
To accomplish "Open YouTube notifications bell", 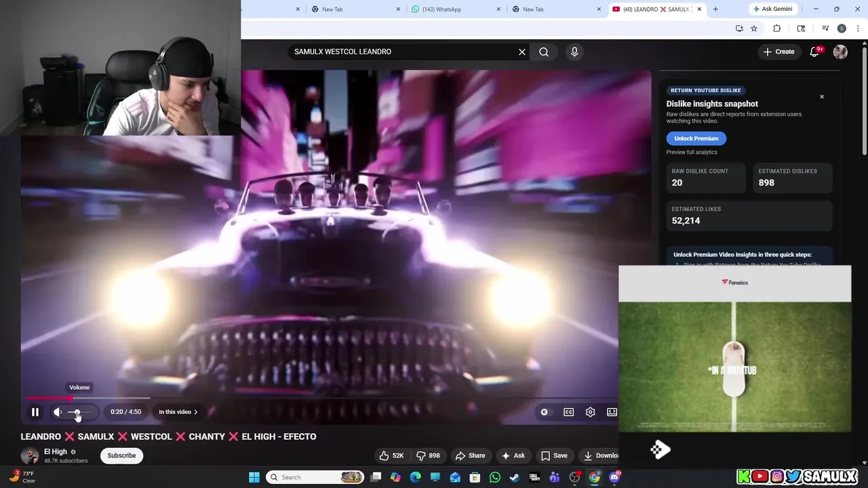I will tap(815, 52).
